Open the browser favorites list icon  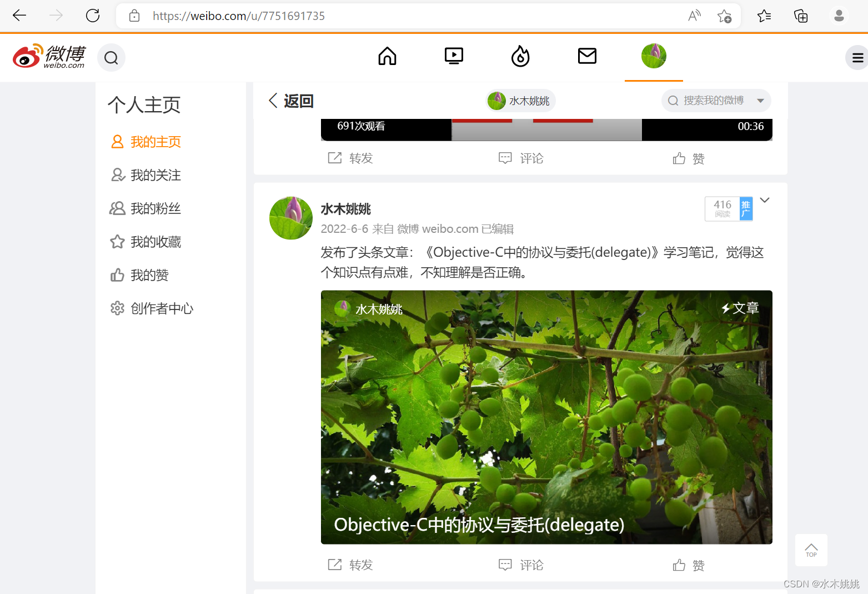tap(764, 16)
